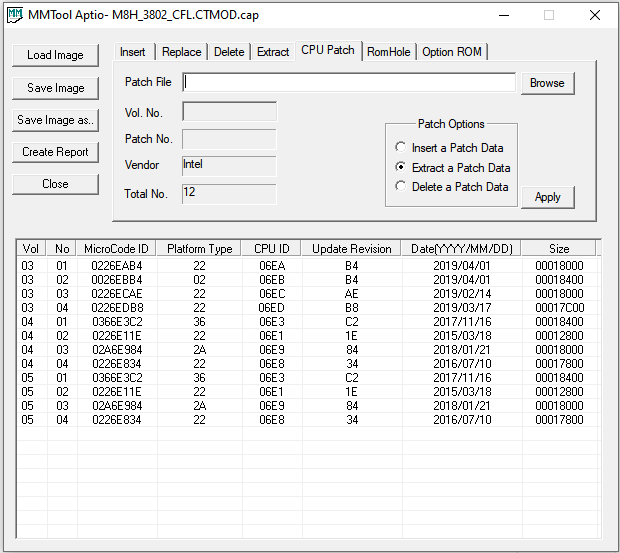The image size is (620, 553).
Task: Click CPU ID 06EC cell
Action: [x=272, y=294]
